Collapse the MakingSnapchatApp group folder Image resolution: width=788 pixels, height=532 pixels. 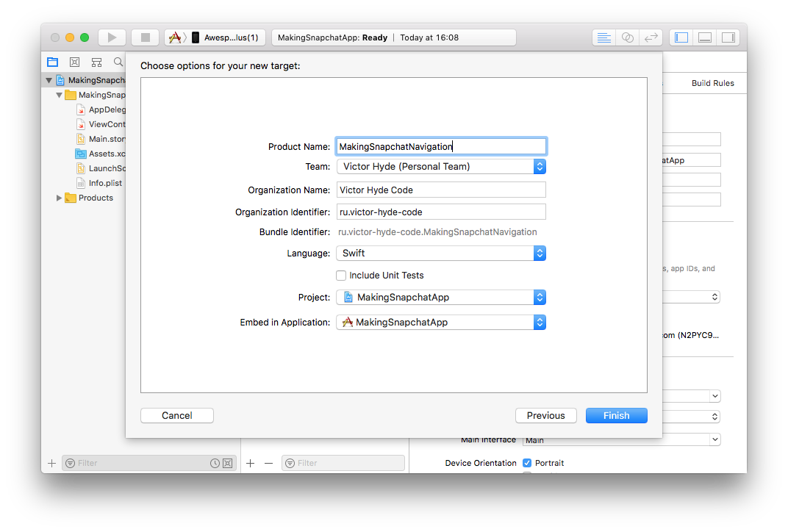60,95
